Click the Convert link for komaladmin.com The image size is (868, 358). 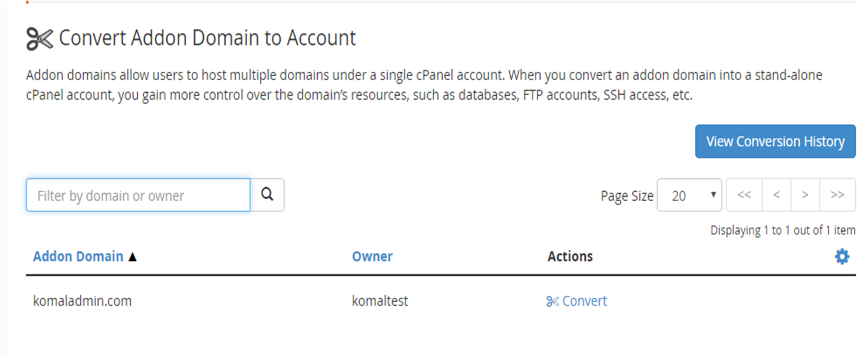pyautogui.click(x=576, y=301)
